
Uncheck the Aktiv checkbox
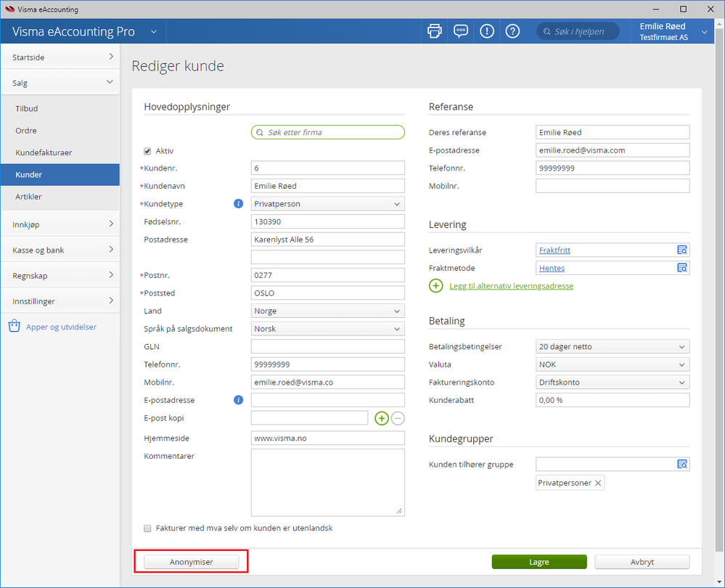148,151
